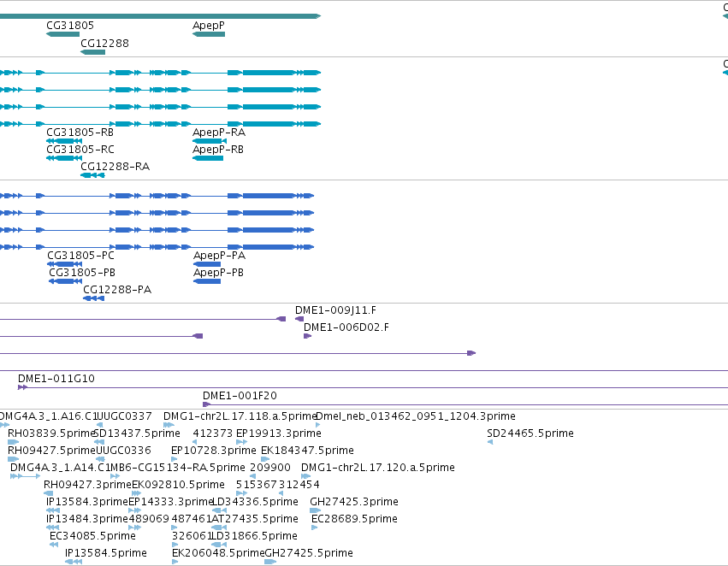Screen dimensions: 728x566
Task: Select the CG31805-RC transcript label
Action: click(80, 150)
